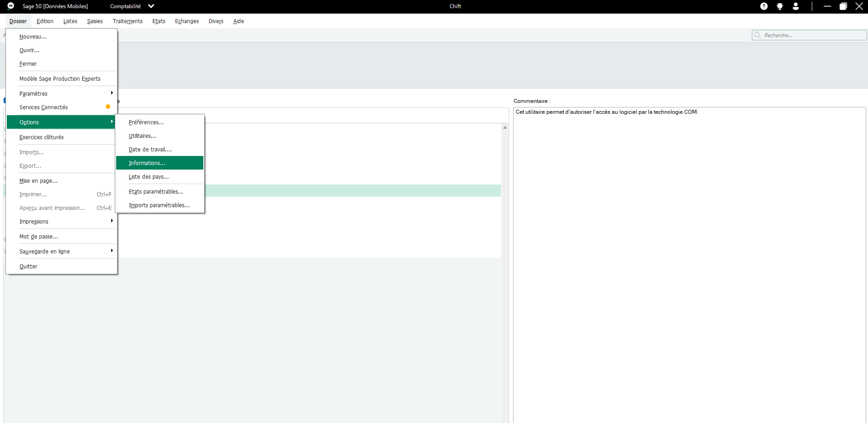Choose Date de travail.... entry
Image resolution: width=868 pixels, height=423 pixels.
160,150
